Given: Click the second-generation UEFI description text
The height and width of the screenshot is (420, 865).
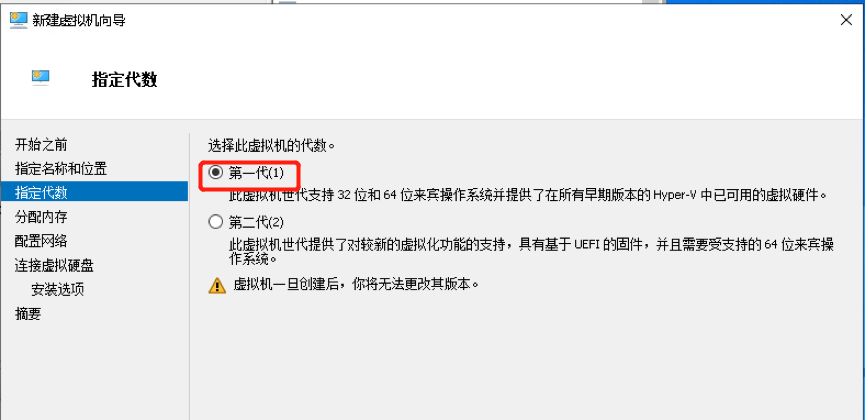Looking at the screenshot, I should 531,251.
